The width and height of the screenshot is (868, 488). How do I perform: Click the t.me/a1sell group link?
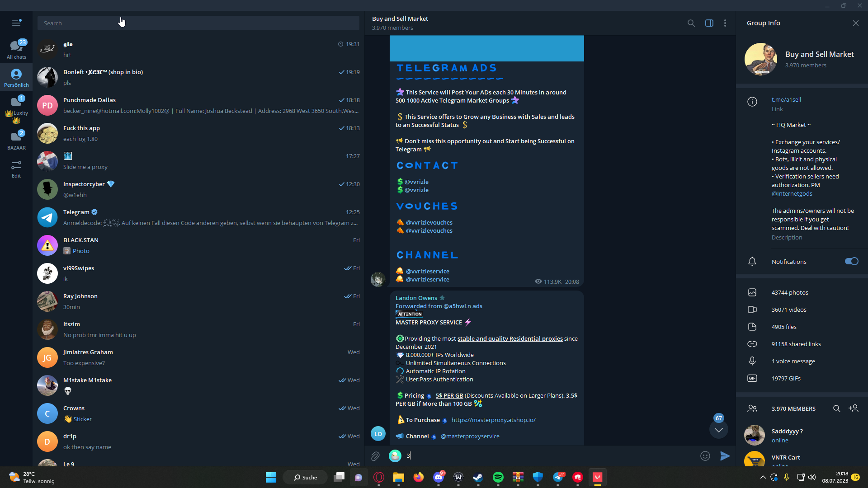tap(786, 100)
